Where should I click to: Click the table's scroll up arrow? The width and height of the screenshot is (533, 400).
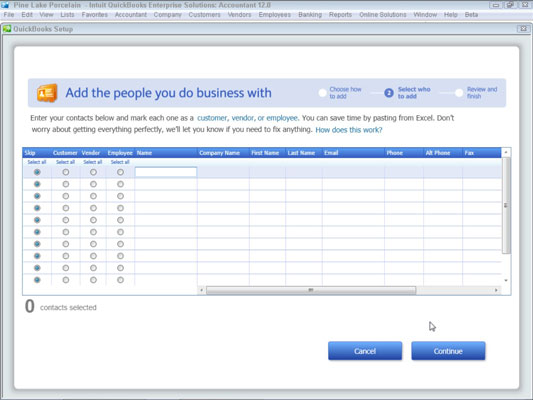[x=506, y=152]
